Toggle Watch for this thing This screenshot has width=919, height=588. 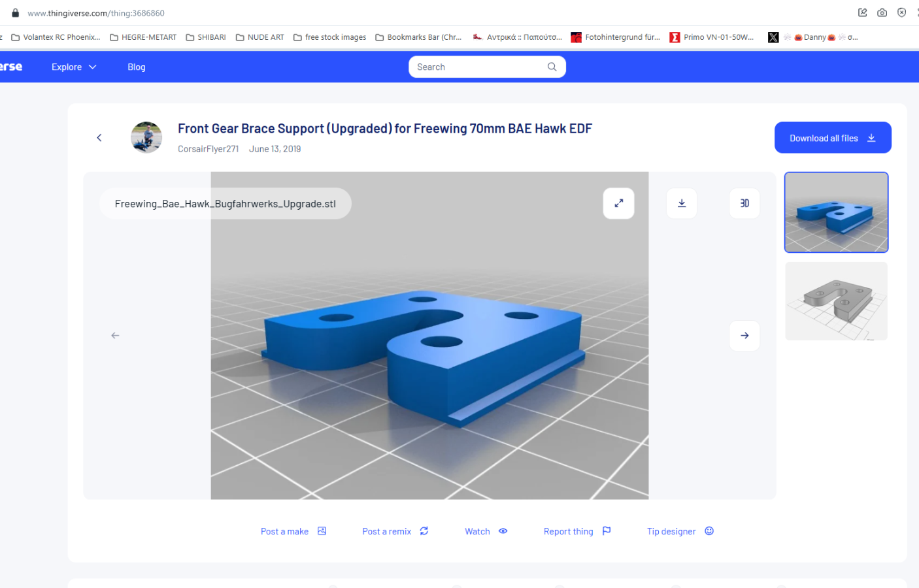tap(486, 531)
